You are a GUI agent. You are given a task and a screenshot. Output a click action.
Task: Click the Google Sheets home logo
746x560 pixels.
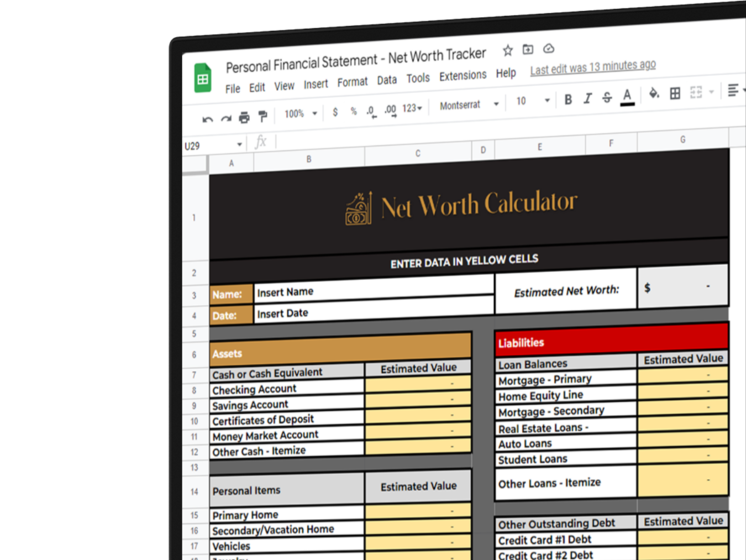(x=203, y=79)
